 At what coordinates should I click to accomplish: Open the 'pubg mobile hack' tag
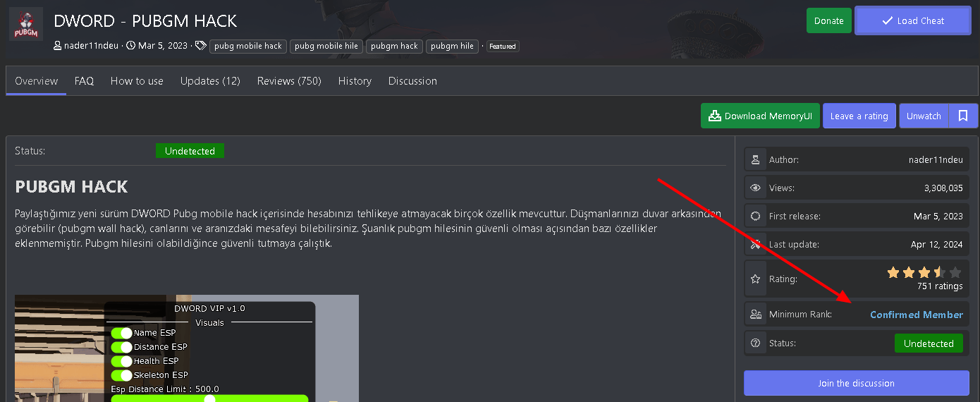point(248,46)
